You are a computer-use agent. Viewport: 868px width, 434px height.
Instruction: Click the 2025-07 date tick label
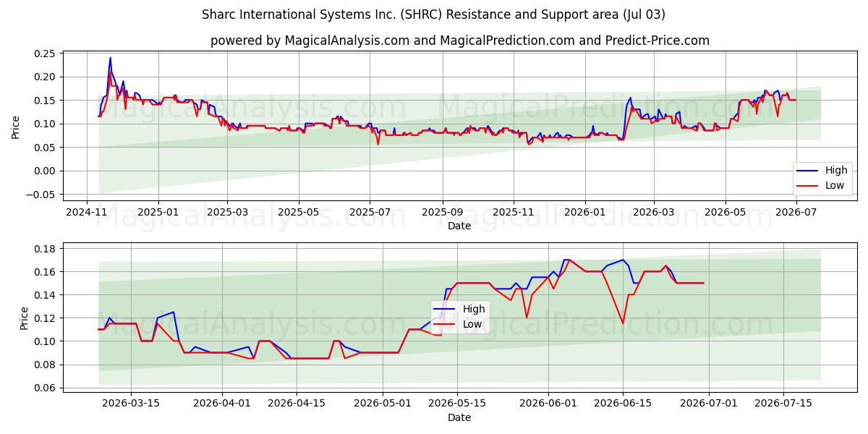(370, 212)
